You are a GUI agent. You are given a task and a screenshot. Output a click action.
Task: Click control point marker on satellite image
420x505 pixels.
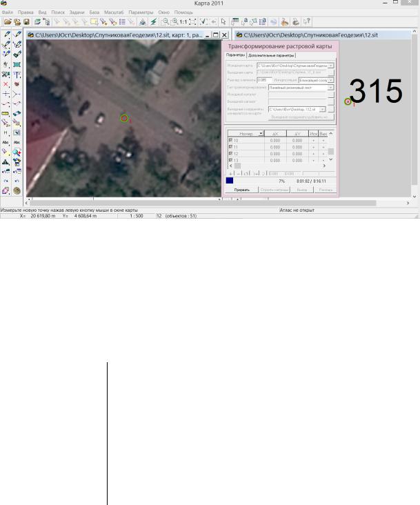tap(124, 118)
